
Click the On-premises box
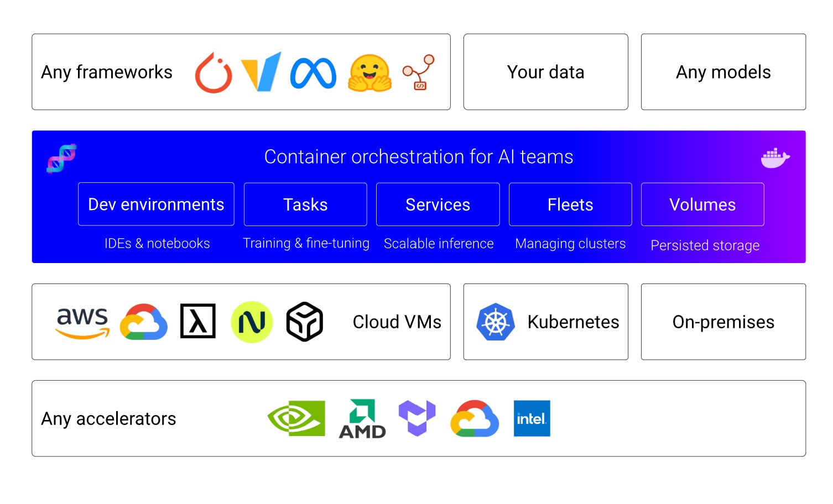pyautogui.click(x=723, y=322)
